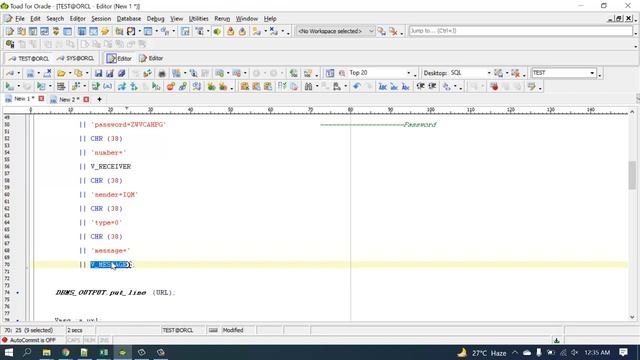Toggle the gutter marker on line 74
640x360 pixels.
tap(17, 293)
